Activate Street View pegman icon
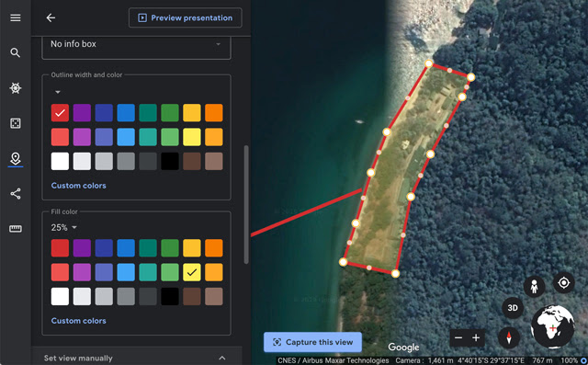Image resolution: width=588 pixels, height=365 pixels. [535, 287]
